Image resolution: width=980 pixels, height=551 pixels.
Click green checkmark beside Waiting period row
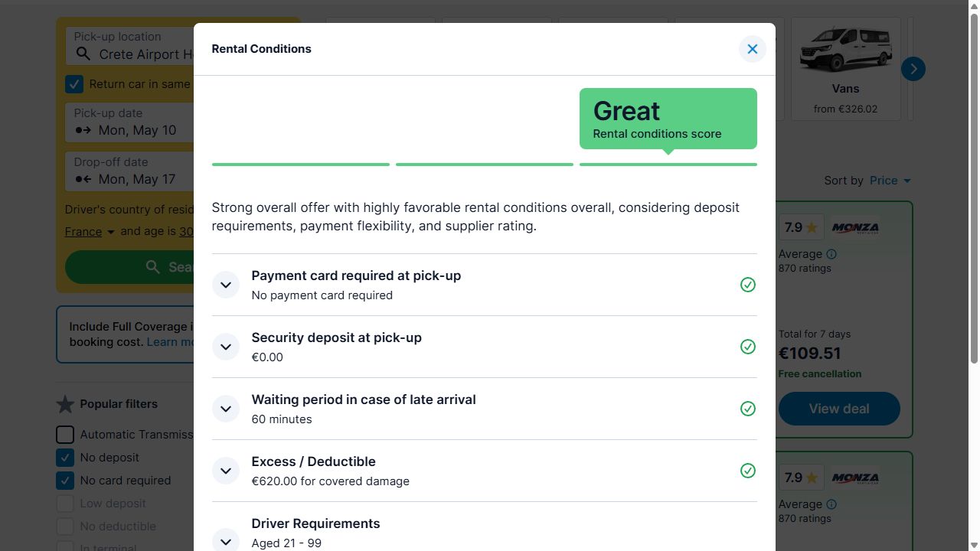tap(748, 409)
